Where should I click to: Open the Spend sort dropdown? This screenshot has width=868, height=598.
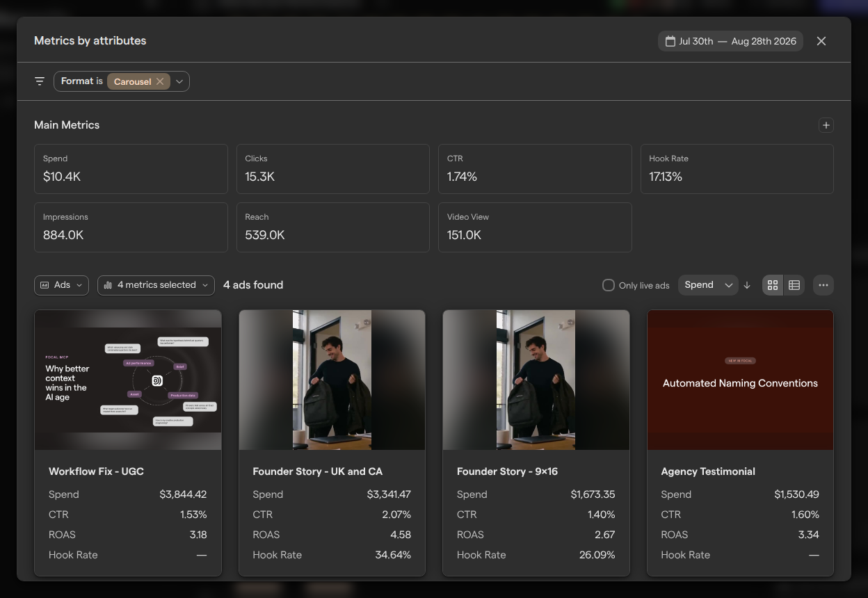708,285
